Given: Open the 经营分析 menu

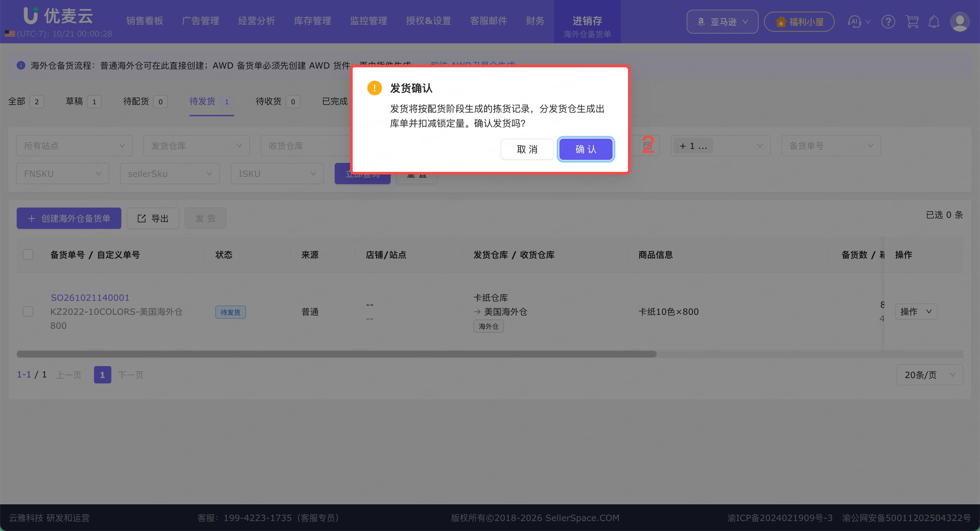Looking at the screenshot, I should pyautogui.click(x=256, y=21).
